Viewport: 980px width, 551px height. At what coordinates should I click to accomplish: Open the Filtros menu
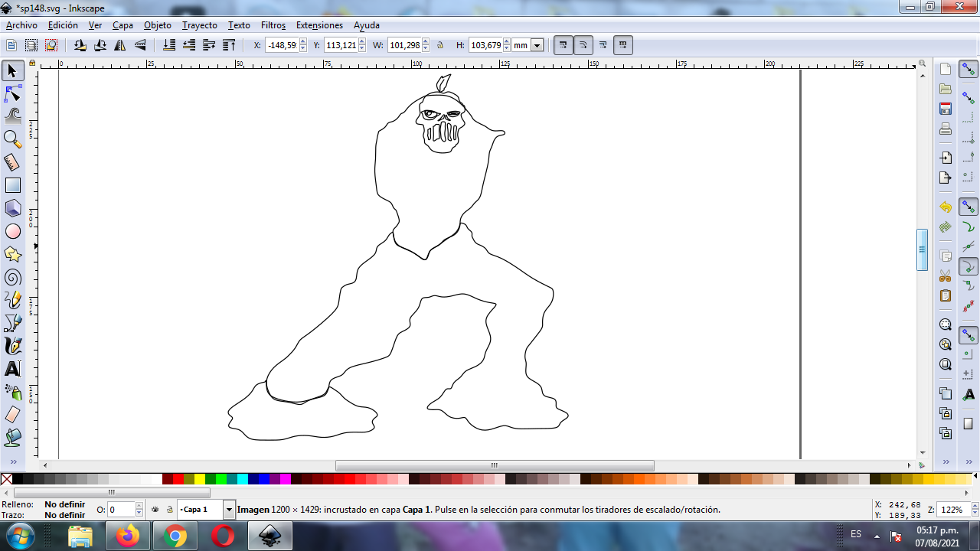(x=273, y=25)
